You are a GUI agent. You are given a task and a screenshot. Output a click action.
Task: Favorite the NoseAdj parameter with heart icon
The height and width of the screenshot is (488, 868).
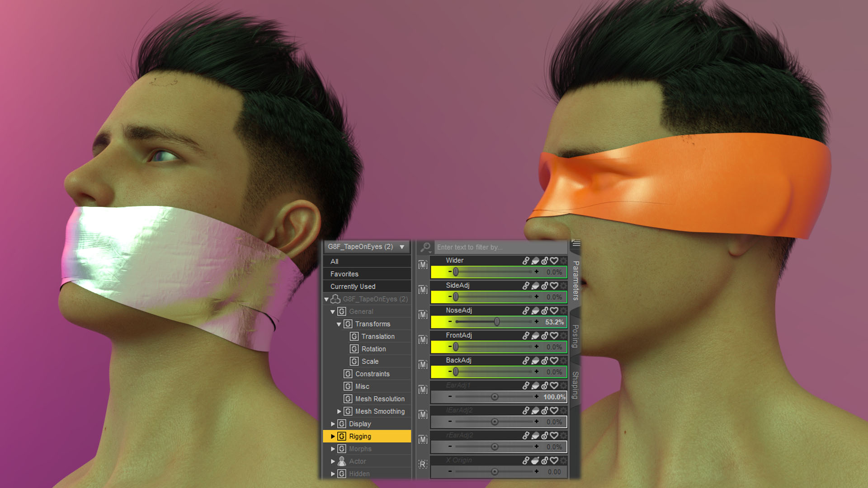tap(554, 310)
